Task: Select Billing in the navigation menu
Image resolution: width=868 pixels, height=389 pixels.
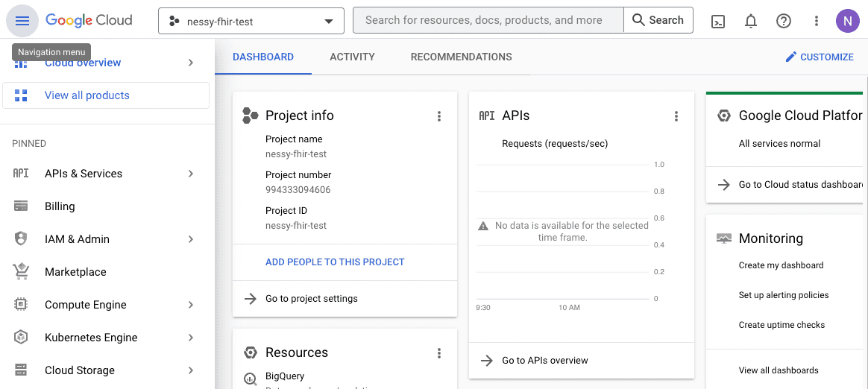Action: [60, 206]
